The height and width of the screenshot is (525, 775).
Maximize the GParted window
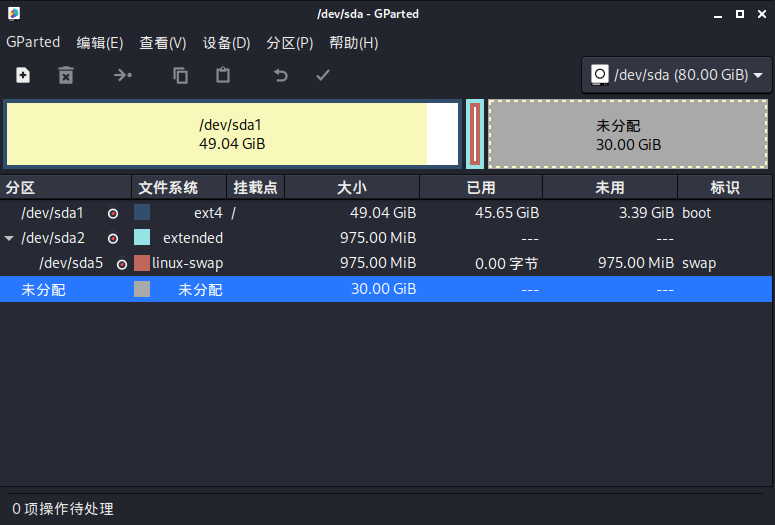(x=740, y=14)
